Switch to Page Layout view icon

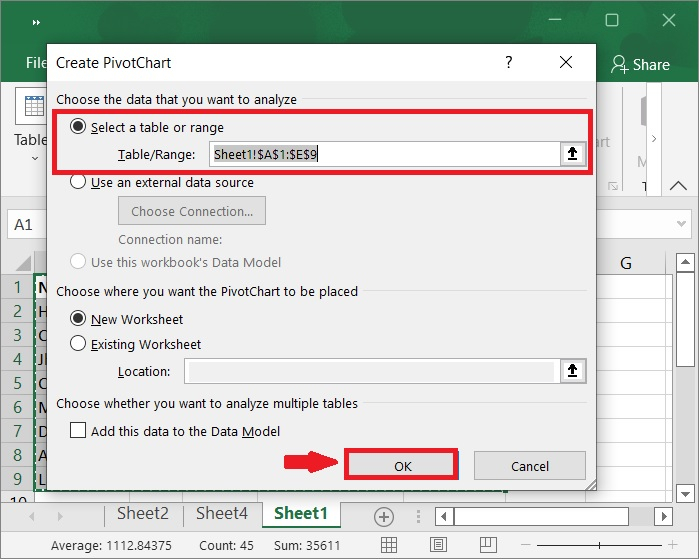438,545
